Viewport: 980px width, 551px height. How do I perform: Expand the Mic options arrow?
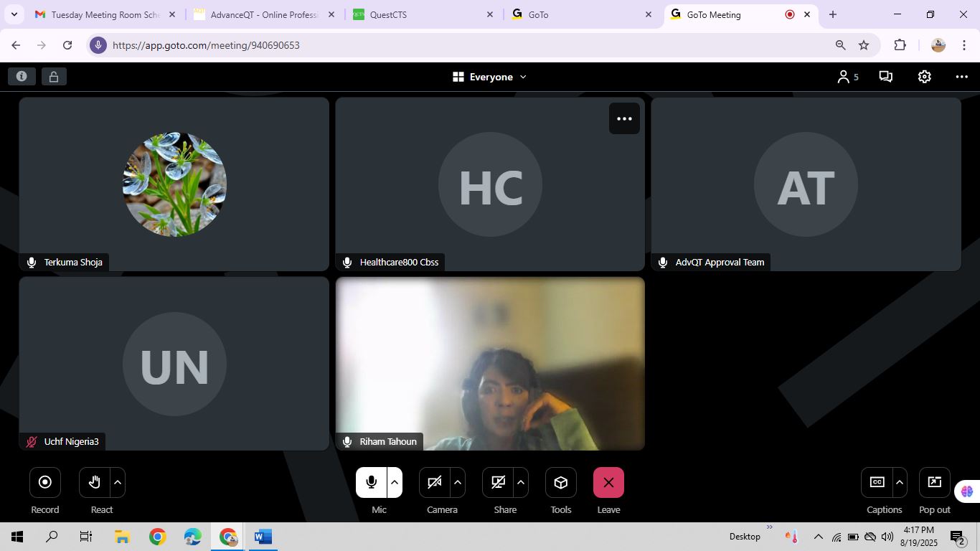[x=395, y=483]
